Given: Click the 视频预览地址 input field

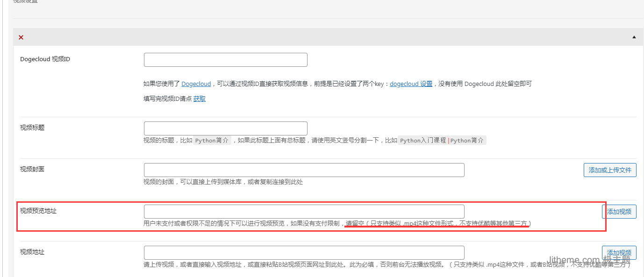Looking at the screenshot, I should click(304, 211).
